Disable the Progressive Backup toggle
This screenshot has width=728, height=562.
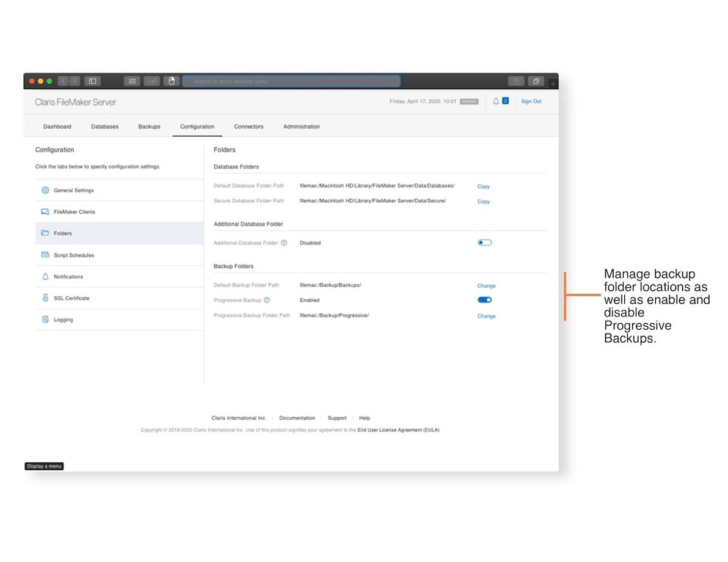(484, 299)
